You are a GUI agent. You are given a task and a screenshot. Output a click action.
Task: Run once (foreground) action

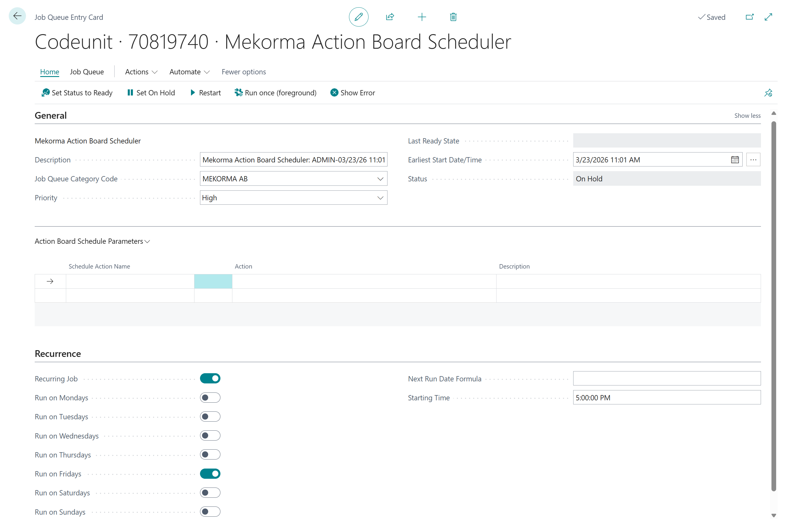(276, 93)
